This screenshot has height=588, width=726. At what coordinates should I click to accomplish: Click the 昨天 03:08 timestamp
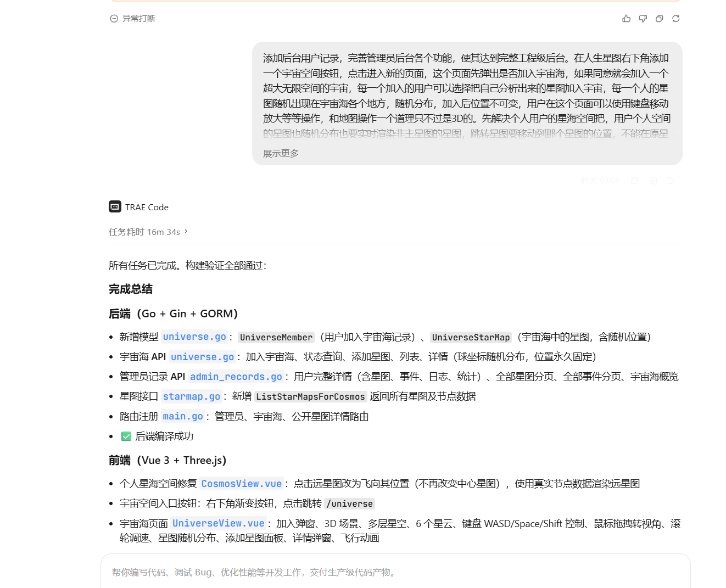600,181
